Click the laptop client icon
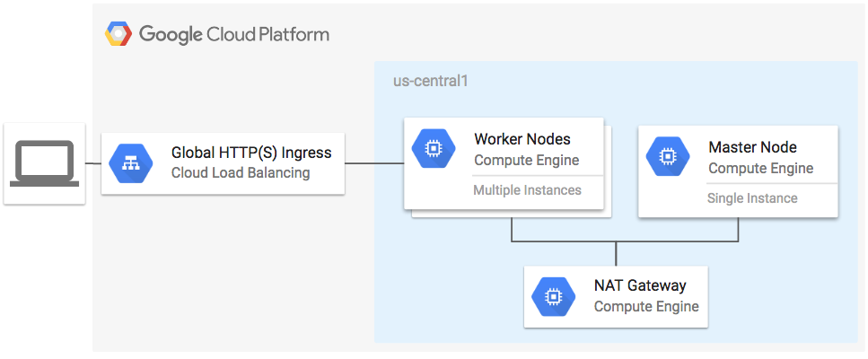Screen dimensions: 868x359 coord(44,163)
